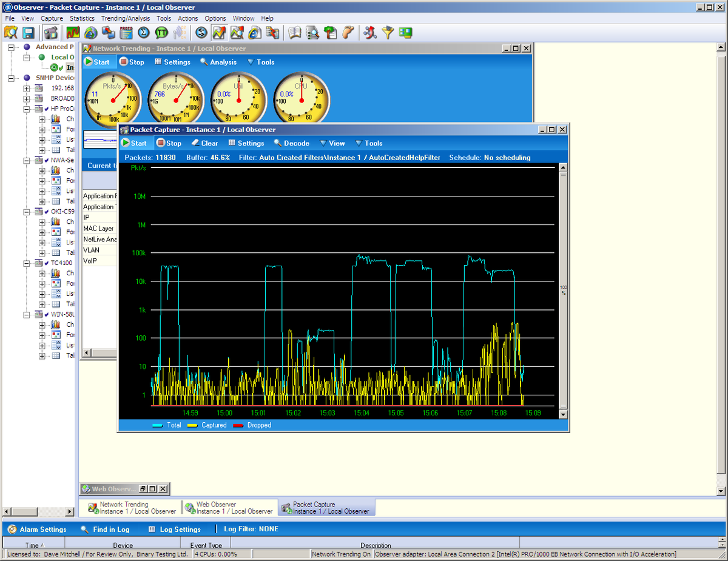Click the Find in Log magnifier icon
Image resolution: width=728 pixels, height=561 pixels.
85,529
